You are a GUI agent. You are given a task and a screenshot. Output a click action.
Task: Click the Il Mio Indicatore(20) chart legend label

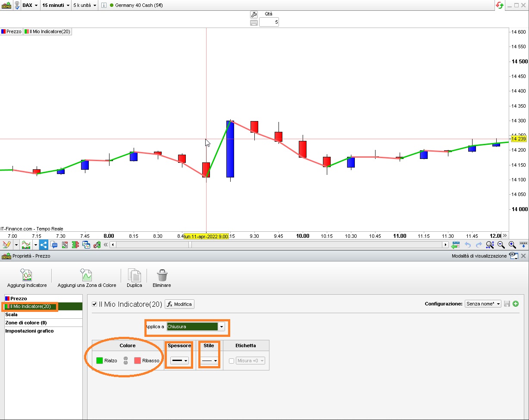click(47, 32)
